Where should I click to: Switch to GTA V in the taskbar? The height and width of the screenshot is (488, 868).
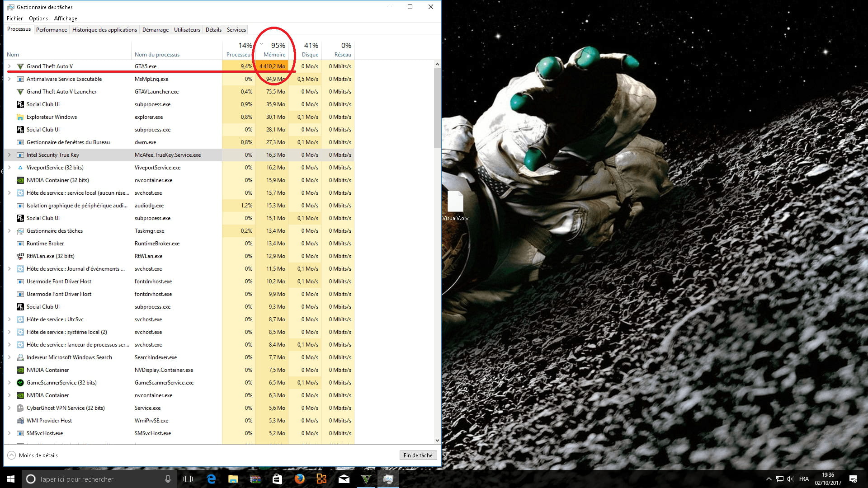pos(366,479)
